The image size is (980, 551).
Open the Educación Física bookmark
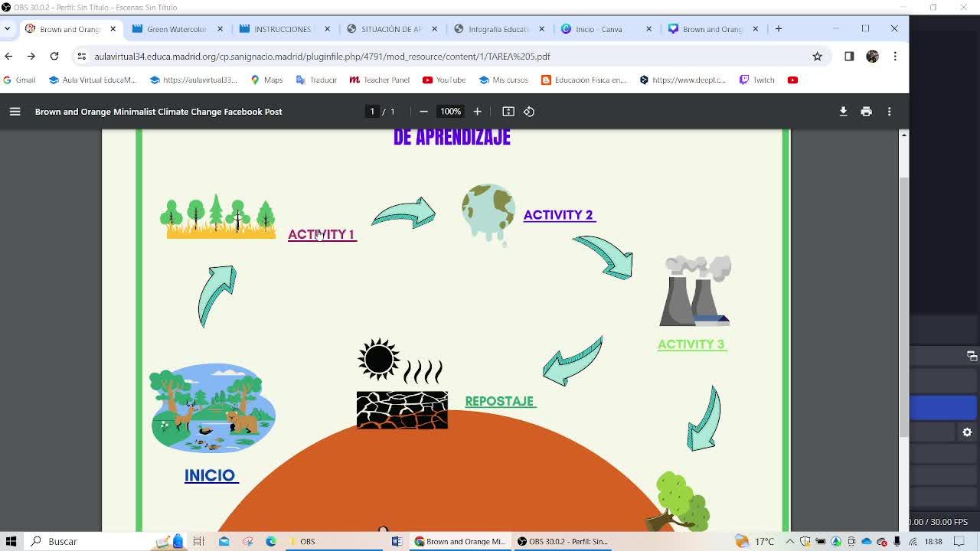point(583,80)
